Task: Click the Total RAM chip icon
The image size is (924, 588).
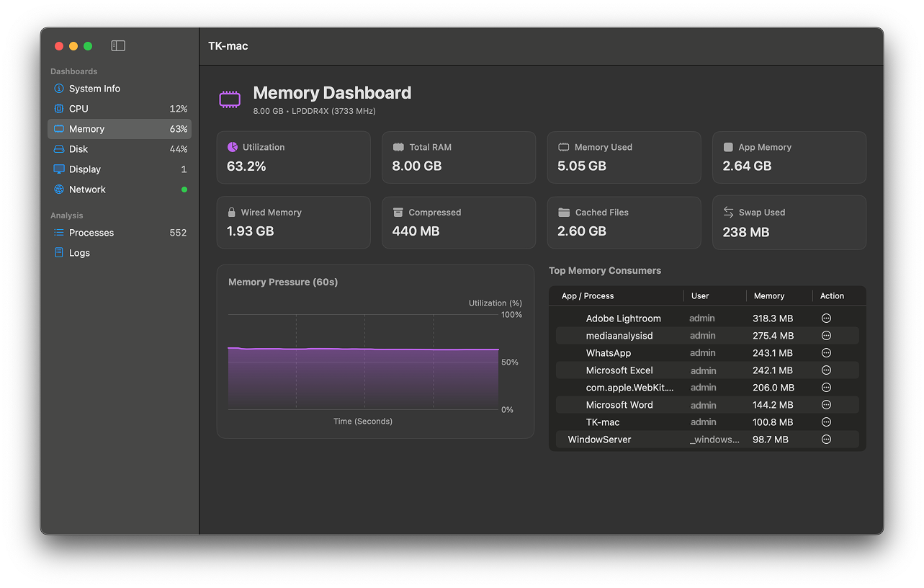Action: (399, 146)
